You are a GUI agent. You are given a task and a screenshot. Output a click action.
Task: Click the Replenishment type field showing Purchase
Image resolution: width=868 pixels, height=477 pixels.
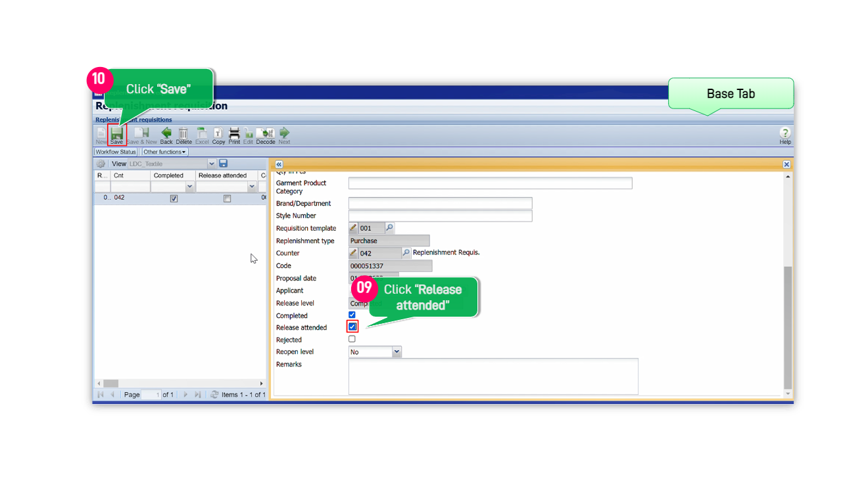(389, 240)
